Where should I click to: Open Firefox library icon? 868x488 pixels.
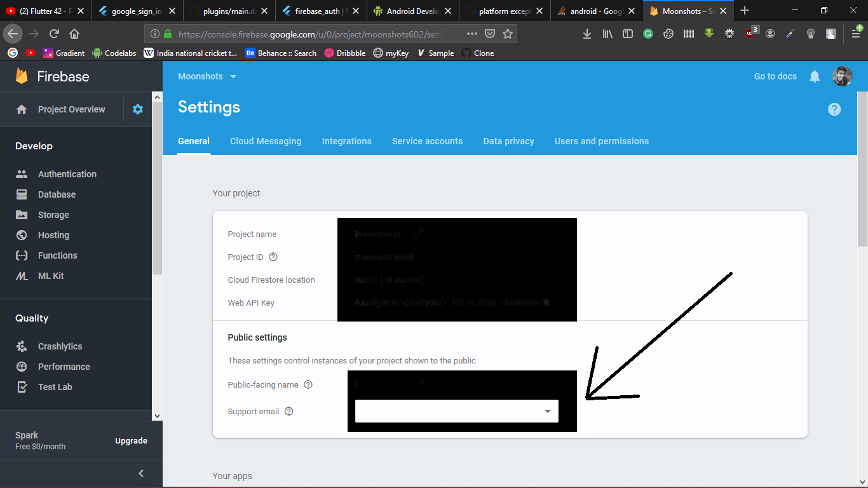click(607, 34)
